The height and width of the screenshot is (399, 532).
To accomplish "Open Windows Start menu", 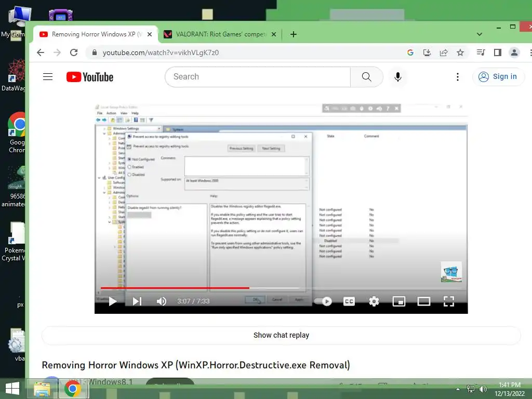I will pos(12,389).
